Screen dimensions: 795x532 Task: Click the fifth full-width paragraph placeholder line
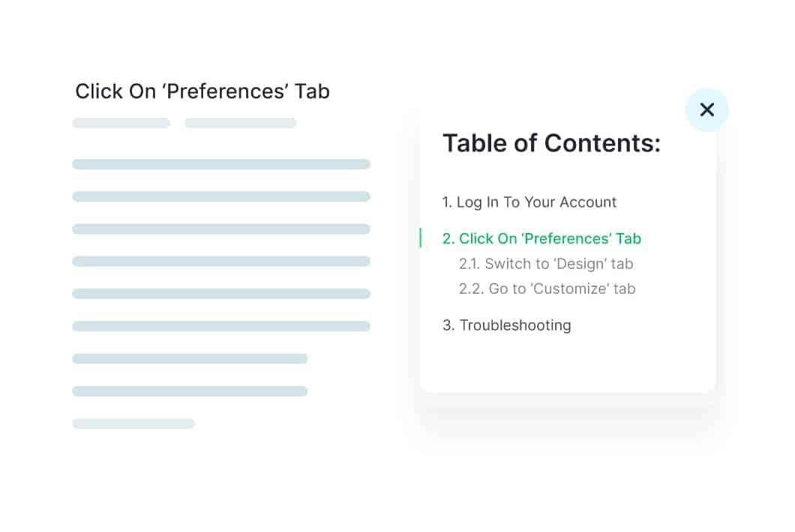pyautogui.click(x=221, y=294)
